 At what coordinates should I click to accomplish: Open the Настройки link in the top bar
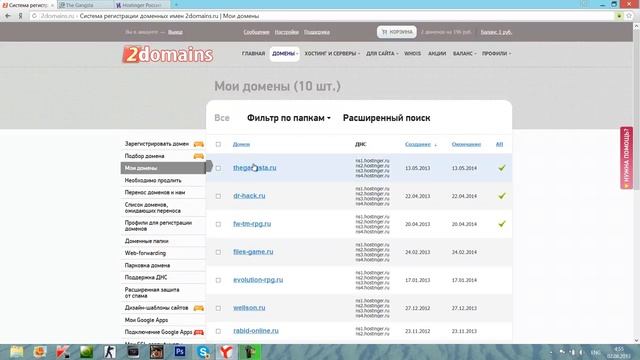[x=287, y=32]
